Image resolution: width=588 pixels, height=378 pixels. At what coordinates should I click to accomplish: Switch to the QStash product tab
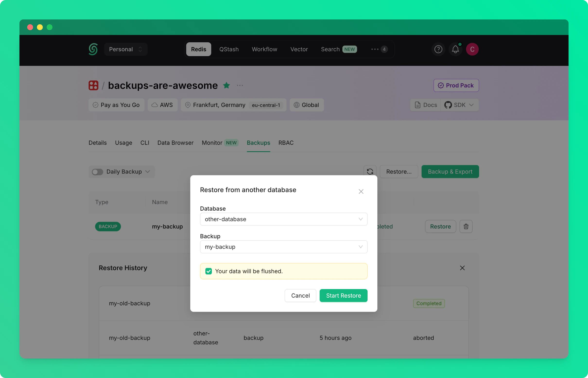[x=229, y=49]
